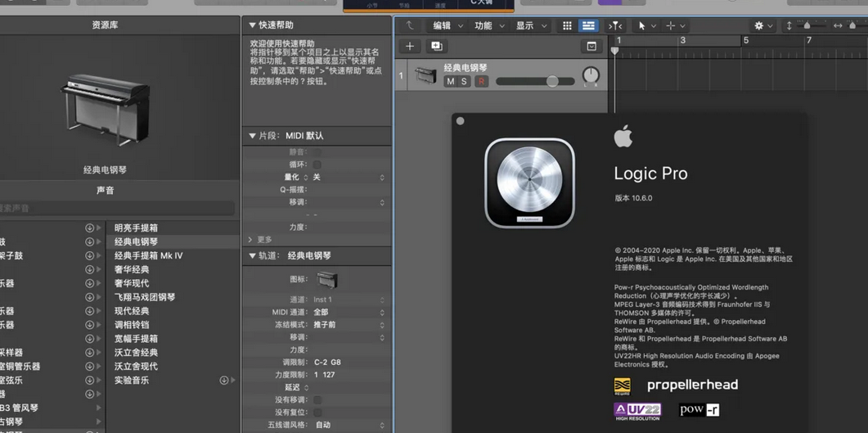868x433 pixels.
Task: Open the pointer tool menu
Action: coord(646,25)
